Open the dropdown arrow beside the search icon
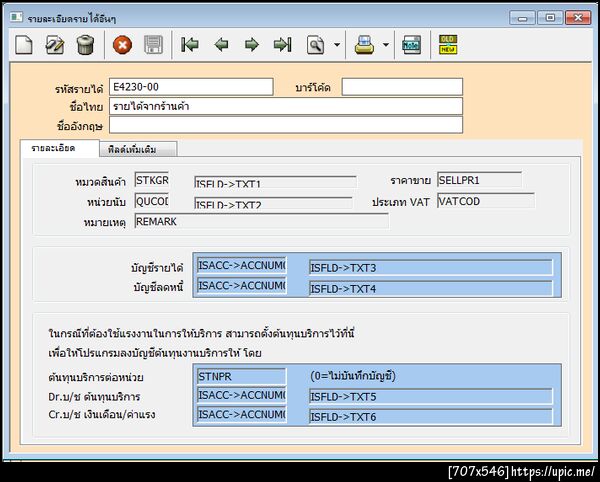The height and width of the screenshot is (482, 600). (x=337, y=45)
